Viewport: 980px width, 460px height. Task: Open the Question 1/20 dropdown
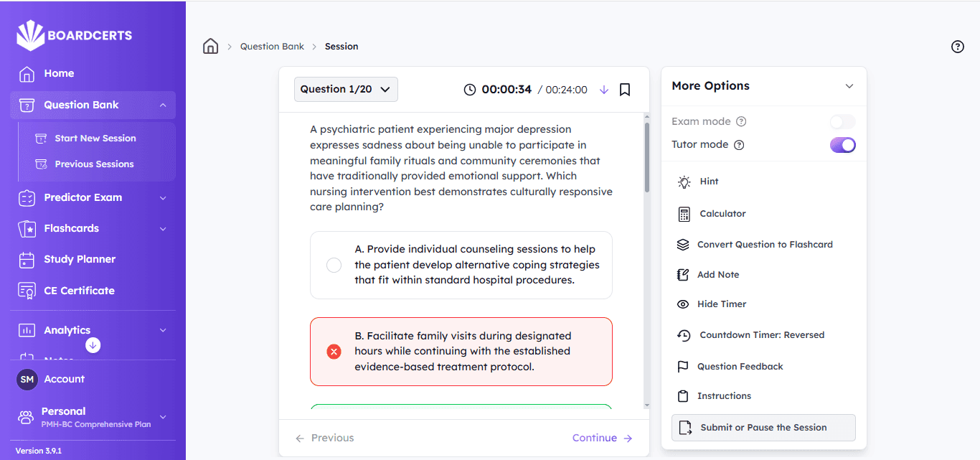click(x=346, y=90)
